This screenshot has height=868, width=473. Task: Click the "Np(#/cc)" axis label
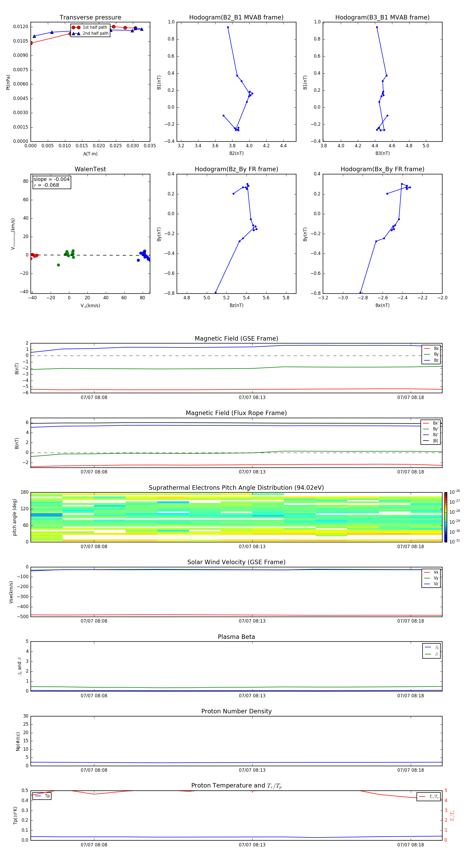(18, 741)
